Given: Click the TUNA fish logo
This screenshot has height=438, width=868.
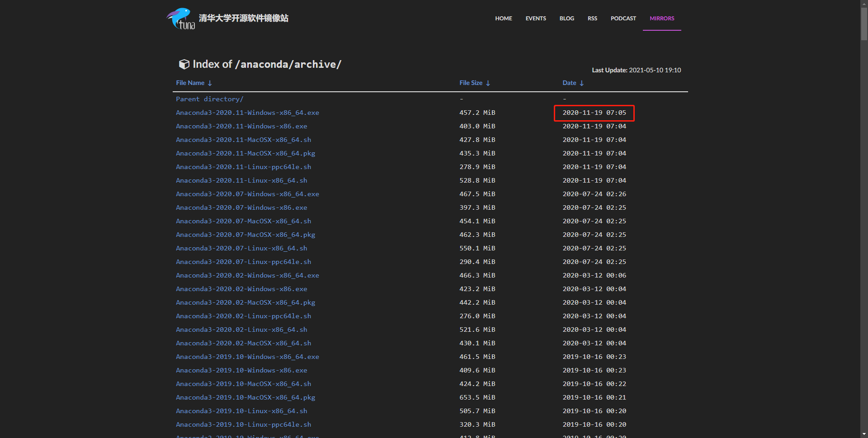Looking at the screenshot, I should [x=181, y=19].
